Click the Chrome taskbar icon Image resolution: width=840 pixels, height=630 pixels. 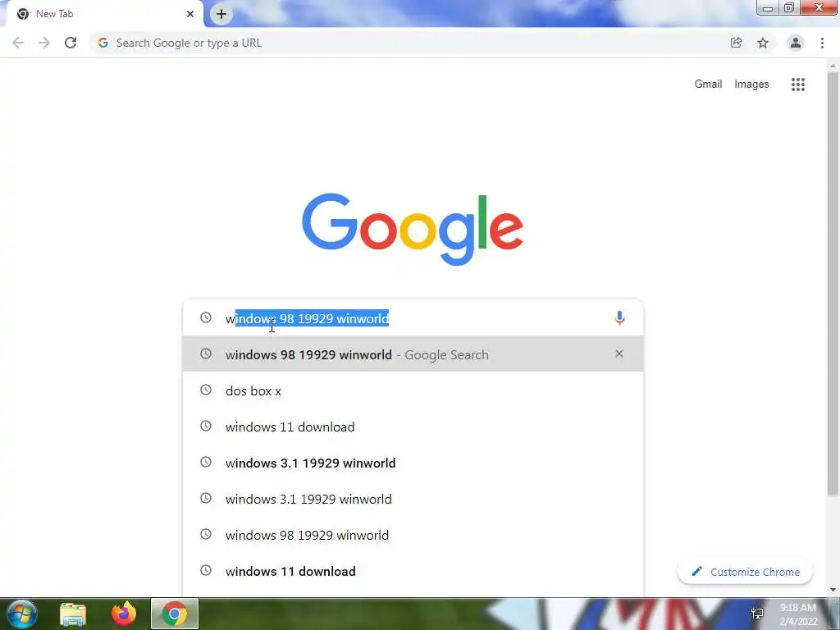click(175, 614)
